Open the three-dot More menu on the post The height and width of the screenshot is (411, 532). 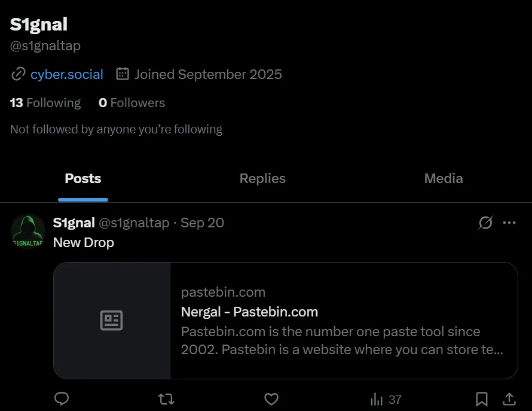509,223
